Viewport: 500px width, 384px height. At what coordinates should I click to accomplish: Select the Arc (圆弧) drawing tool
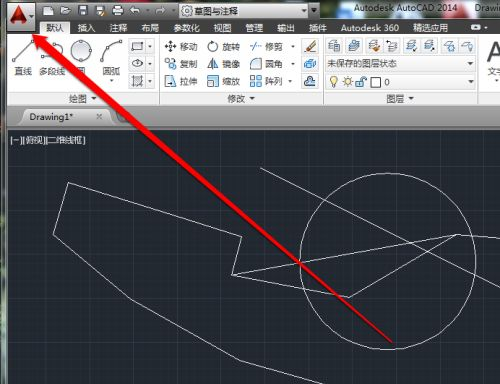click(x=112, y=58)
